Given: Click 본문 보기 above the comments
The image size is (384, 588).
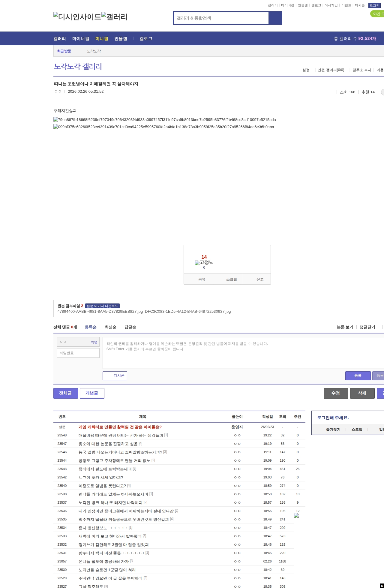Looking at the screenshot, I should point(345,327).
